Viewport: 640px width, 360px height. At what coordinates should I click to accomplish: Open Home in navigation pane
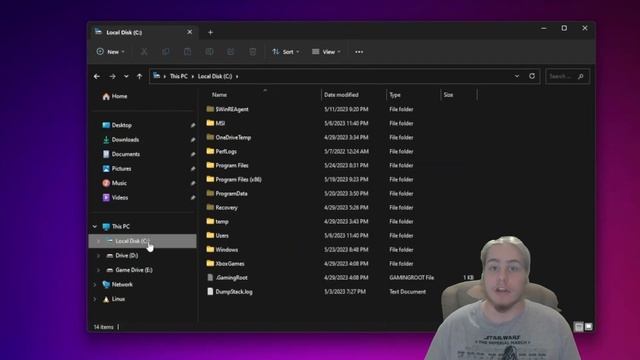pyautogui.click(x=115, y=96)
